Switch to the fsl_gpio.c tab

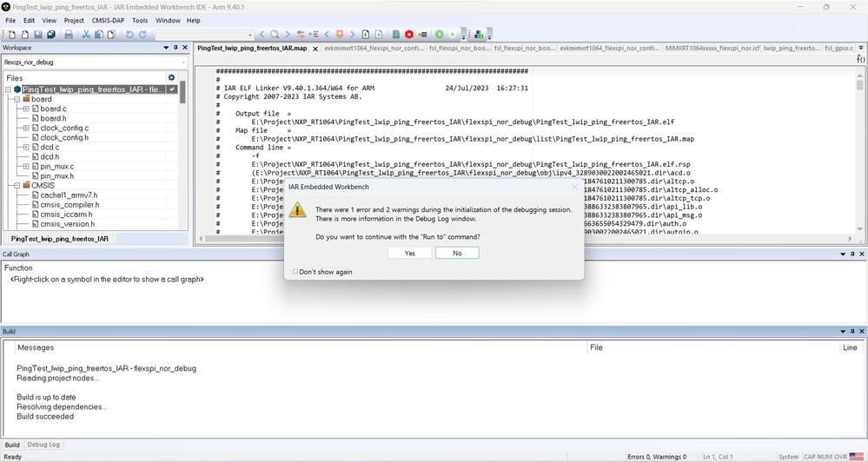[838, 48]
